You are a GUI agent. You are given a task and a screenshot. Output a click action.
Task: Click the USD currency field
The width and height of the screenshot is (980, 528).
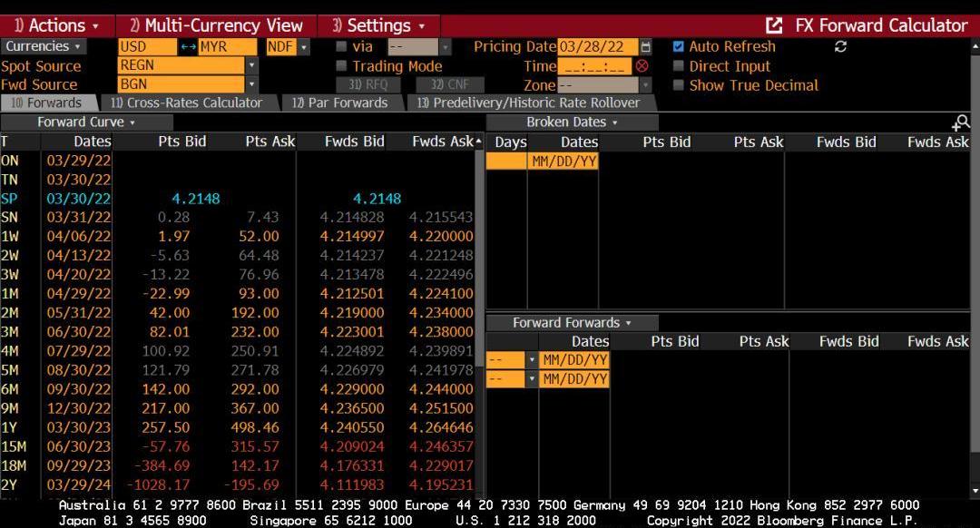[148, 47]
